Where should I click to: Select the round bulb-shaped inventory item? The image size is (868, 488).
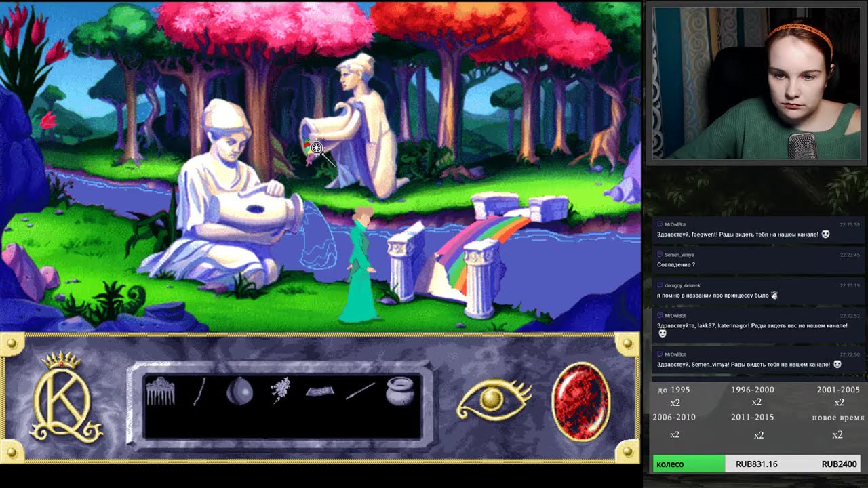(x=239, y=391)
